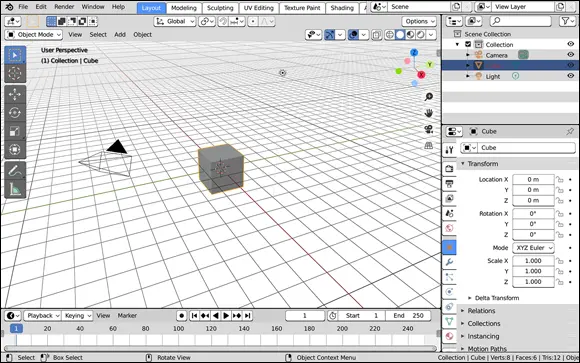Open the Particles properties tab
This screenshot has width=580, height=363.
click(449, 277)
